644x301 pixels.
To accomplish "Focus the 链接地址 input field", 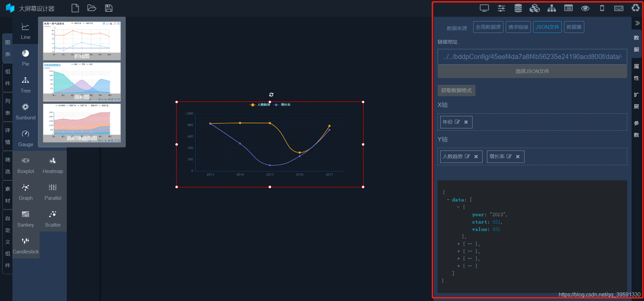I will (x=532, y=57).
